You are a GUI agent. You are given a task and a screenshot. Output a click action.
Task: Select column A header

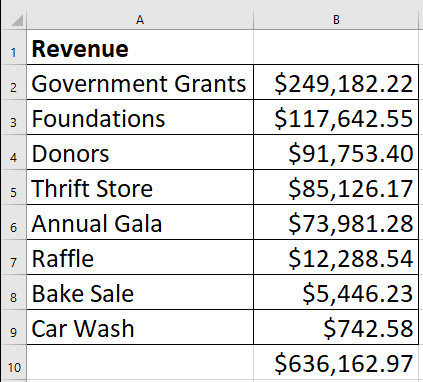tap(140, 20)
